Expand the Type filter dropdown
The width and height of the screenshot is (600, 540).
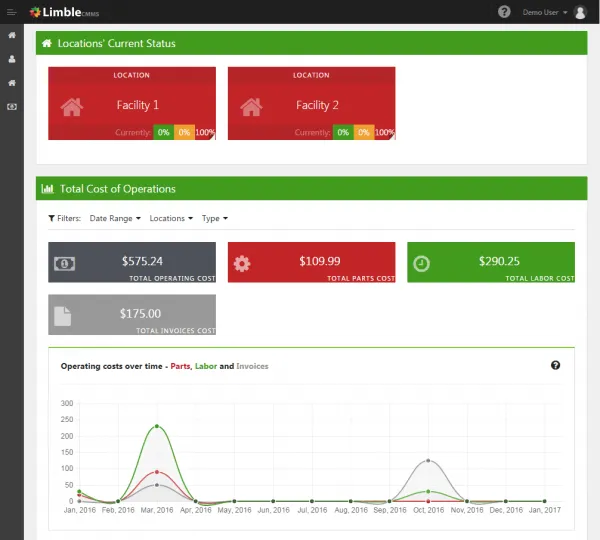(215, 218)
